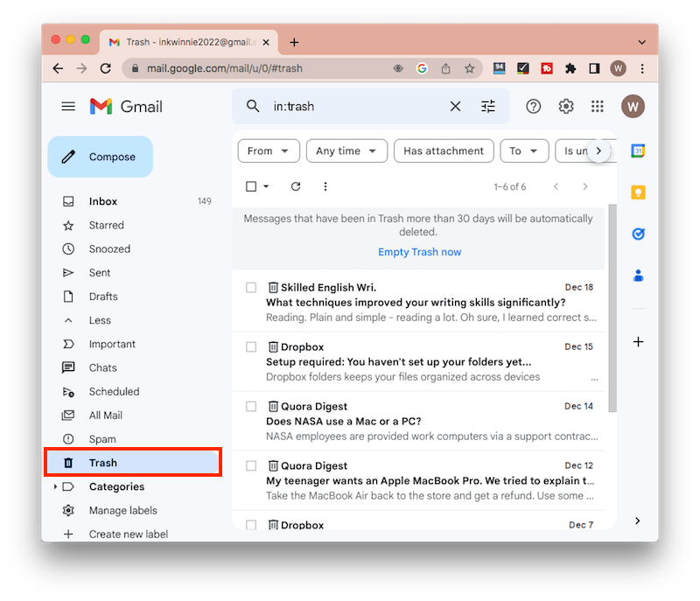The width and height of the screenshot is (700, 601).
Task: Open the W account avatar in Gmail
Action: point(633,106)
